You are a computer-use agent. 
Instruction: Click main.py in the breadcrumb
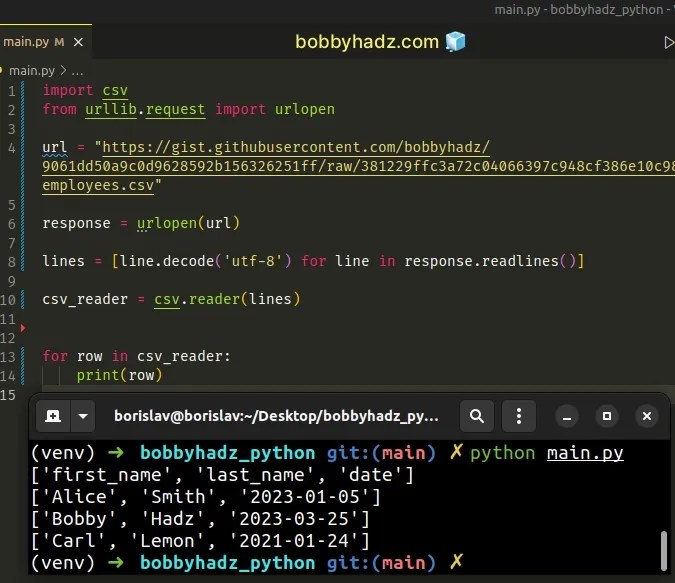pos(32,71)
